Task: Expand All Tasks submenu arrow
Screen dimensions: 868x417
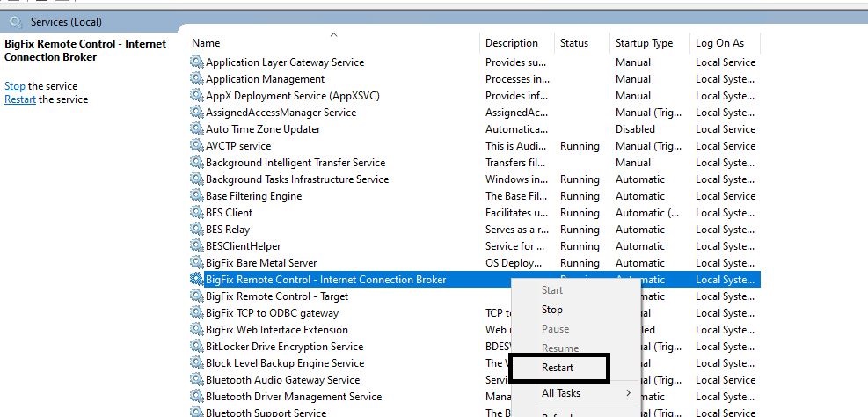Action: [628, 392]
